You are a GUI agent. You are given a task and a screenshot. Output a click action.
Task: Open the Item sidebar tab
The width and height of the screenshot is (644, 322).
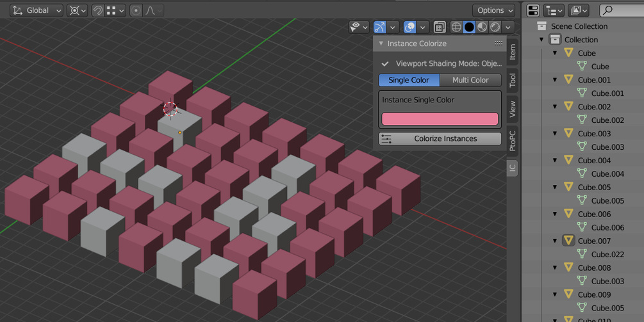click(513, 52)
